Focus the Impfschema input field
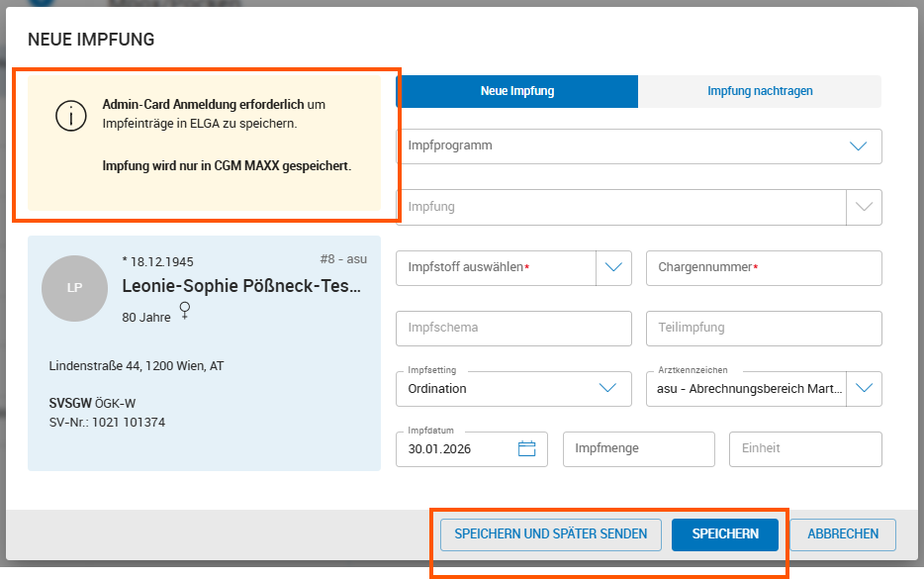This screenshot has width=924, height=579. coord(513,327)
